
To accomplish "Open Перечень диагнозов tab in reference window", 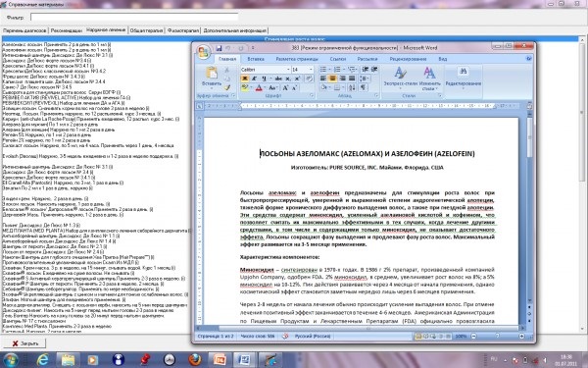I will [x=24, y=30].
